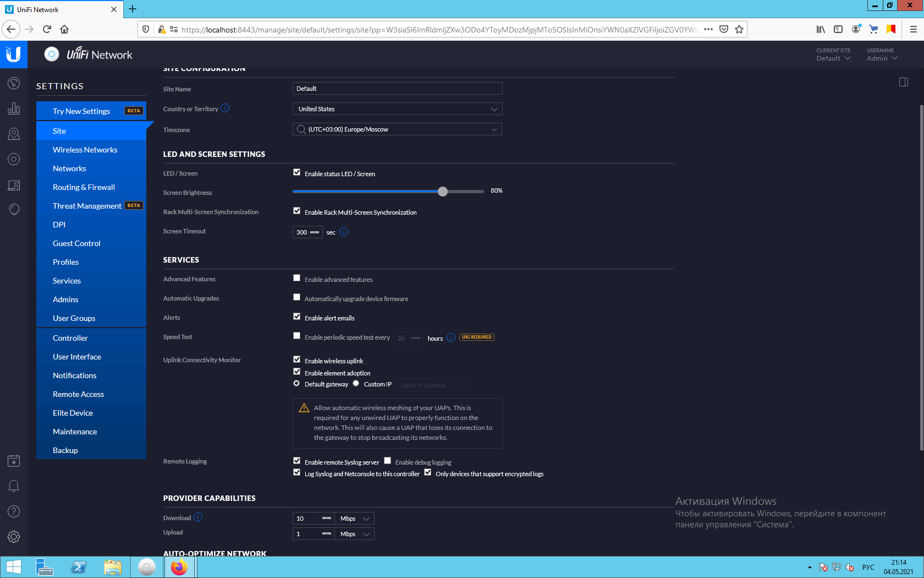Image resolution: width=924 pixels, height=578 pixels.
Task: Toggle Enable remote Syslog server checkbox
Action: pyautogui.click(x=296, y=461)
